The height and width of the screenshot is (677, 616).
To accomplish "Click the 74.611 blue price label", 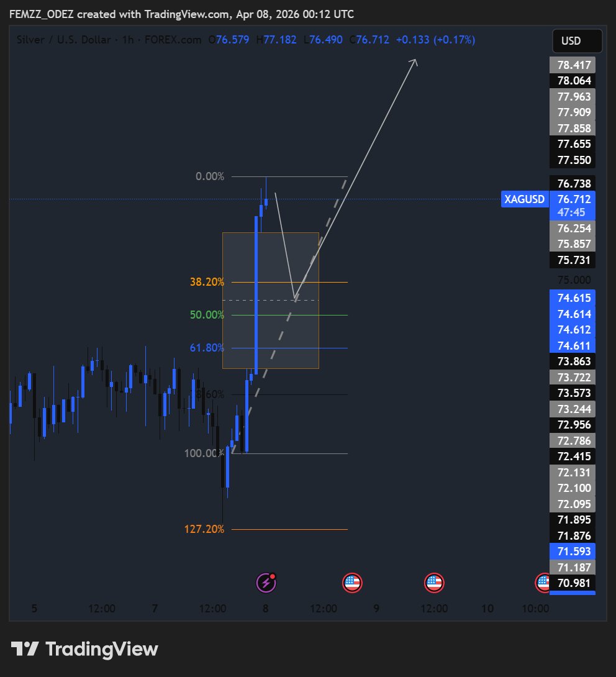I will tap(573, 345).
